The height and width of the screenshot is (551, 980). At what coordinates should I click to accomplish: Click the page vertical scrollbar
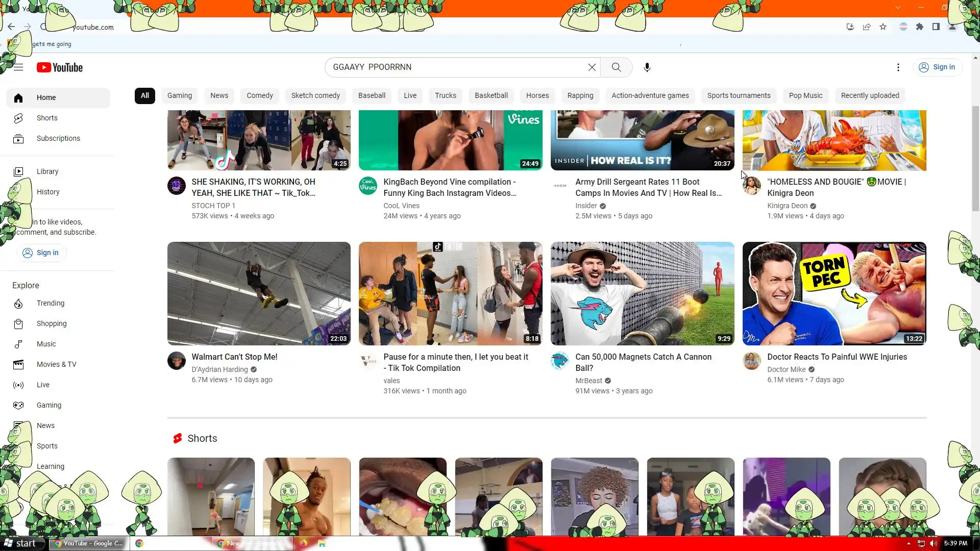click(975, 158)
